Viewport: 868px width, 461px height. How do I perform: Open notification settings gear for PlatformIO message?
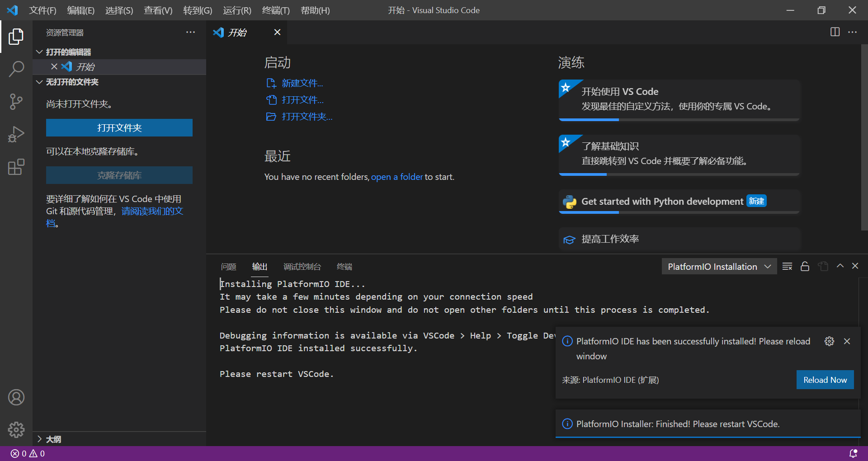[x=829, y=341]
